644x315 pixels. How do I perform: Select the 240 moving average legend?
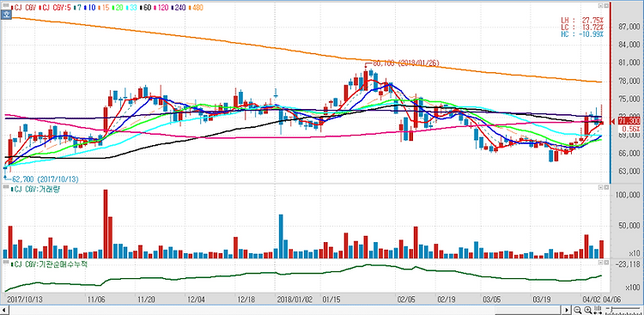click(x=179, y=8)
